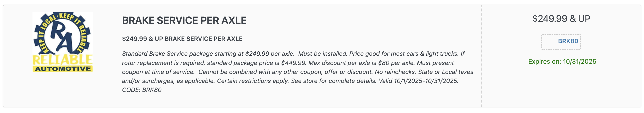
Task: Click Must present coupon at time of service
Action: tap(435, 63)
